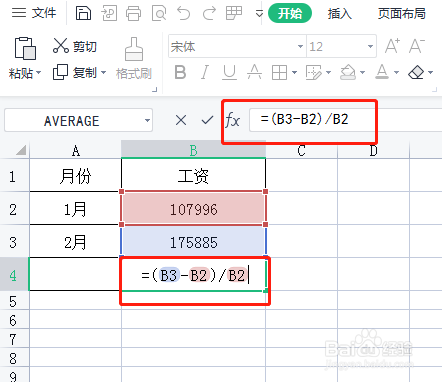Confirm formula entry with checkmark

click(x=207, y=120)
